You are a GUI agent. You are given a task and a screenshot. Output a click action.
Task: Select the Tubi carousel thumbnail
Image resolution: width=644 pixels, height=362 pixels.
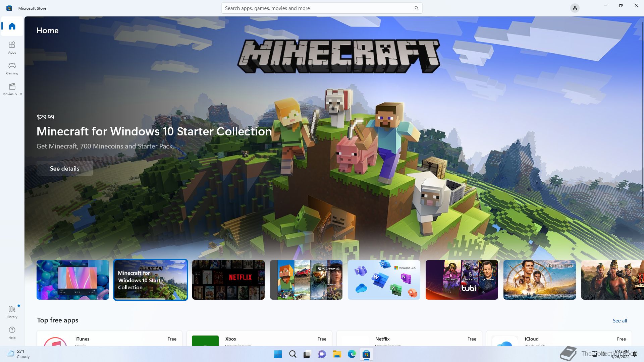(x=462, y=280)
